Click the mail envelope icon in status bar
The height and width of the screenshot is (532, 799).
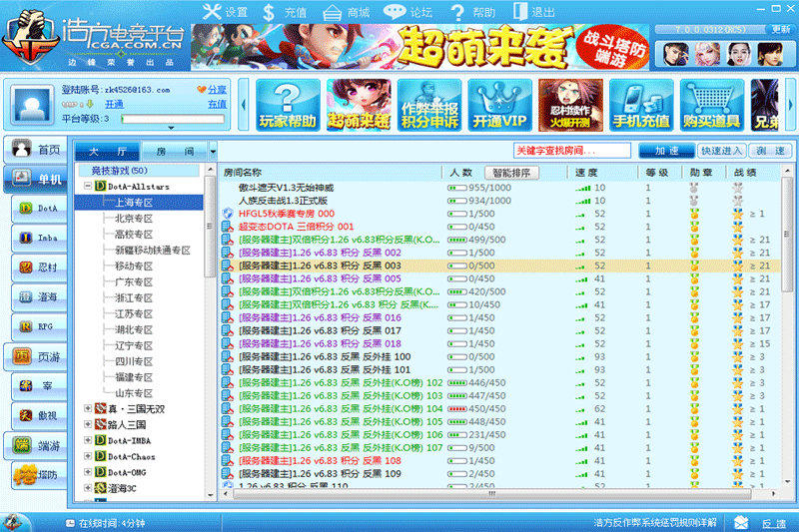(741, 522)
